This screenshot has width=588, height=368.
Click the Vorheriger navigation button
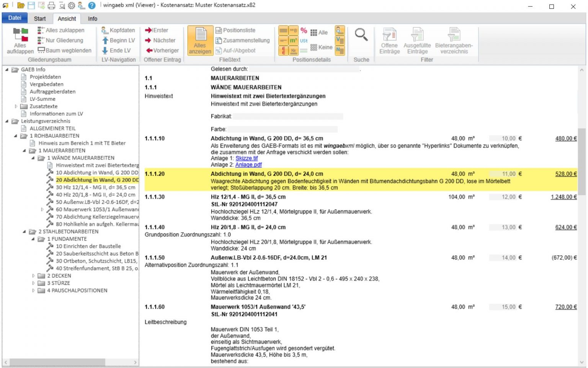coord(162,50)
